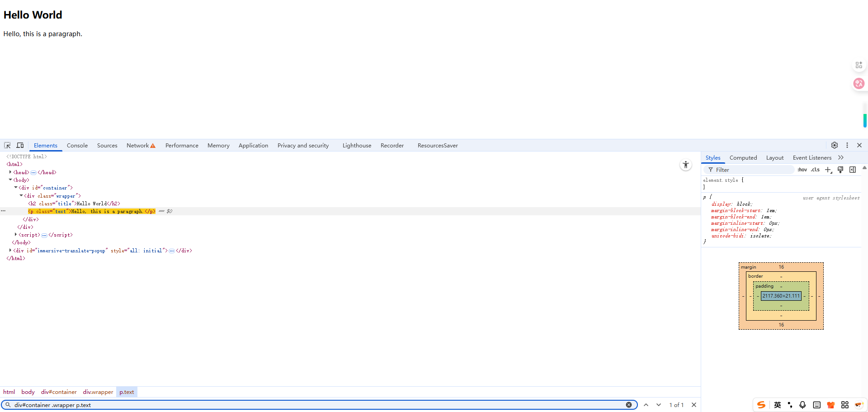This screenshot has height=412, width=868.
Task: Open the Lighthouse tab
Action: tap(357, 145)
